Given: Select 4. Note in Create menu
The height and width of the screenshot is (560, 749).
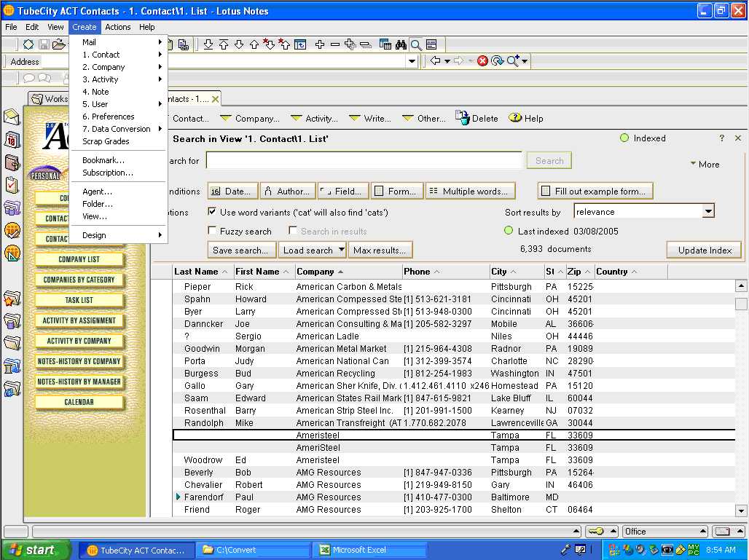Looking at the screenshot, I should point(119,92).
